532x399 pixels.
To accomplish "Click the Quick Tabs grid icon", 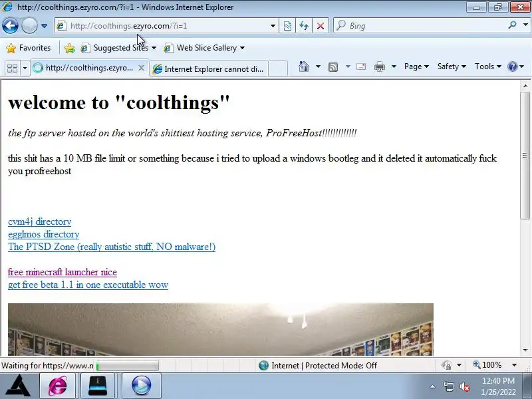I will point(12,68).
